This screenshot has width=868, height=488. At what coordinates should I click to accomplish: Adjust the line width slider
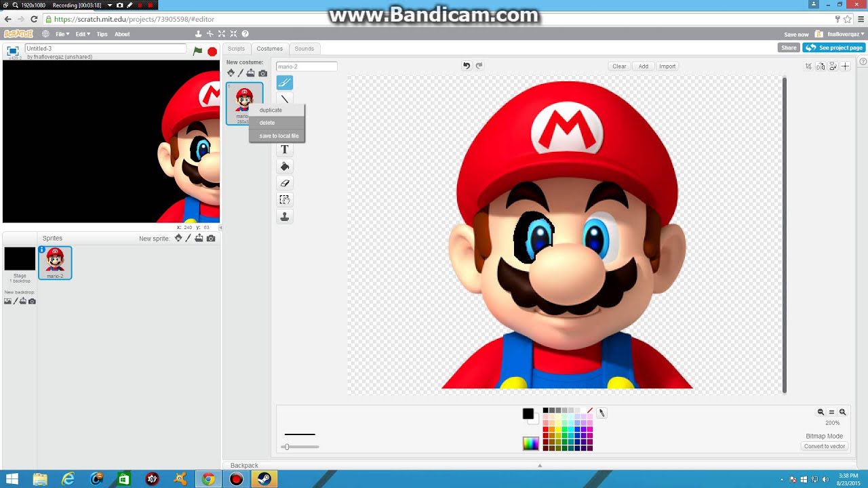[x=300, y=447]
